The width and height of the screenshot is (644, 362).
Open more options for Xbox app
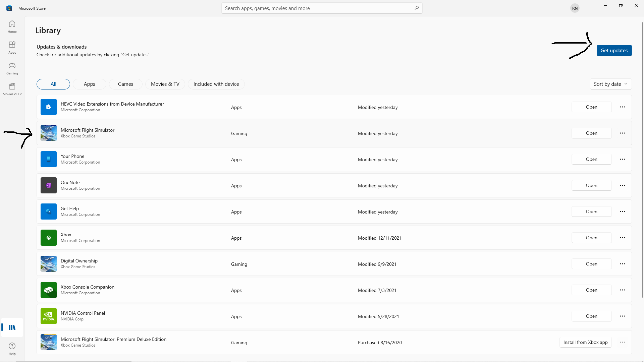[x=623, y=238]
